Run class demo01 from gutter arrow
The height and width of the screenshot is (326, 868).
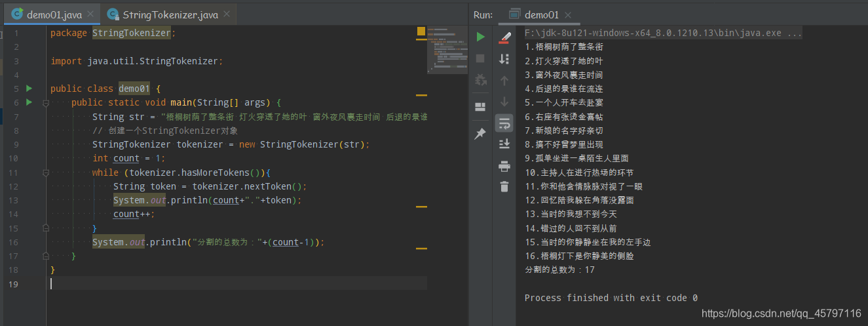29,88
